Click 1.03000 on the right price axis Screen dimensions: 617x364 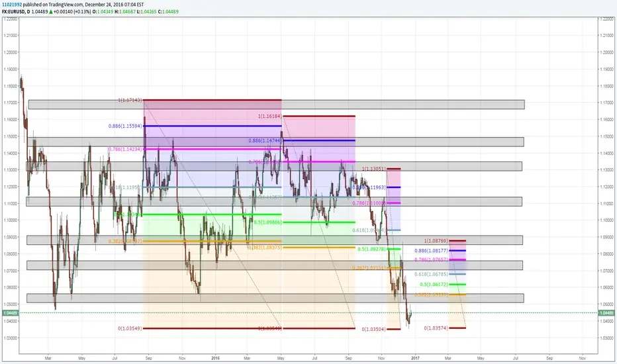[606, 338]
